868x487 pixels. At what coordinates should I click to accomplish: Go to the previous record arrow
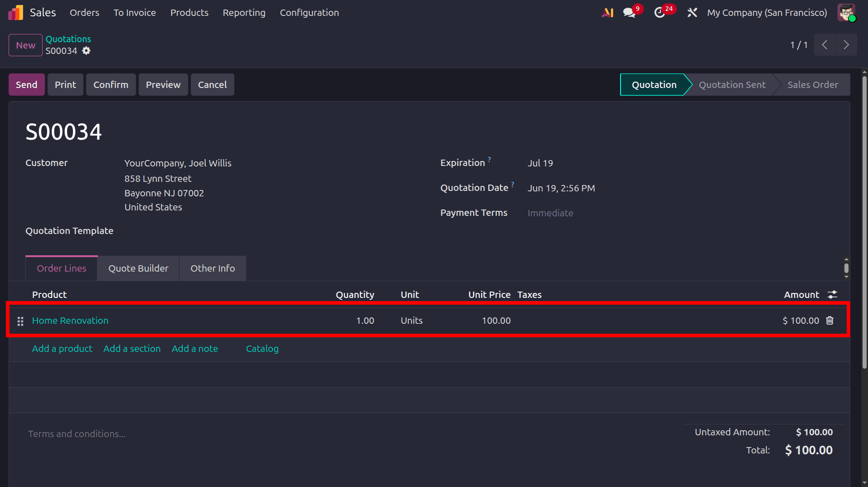click(824, 45)
